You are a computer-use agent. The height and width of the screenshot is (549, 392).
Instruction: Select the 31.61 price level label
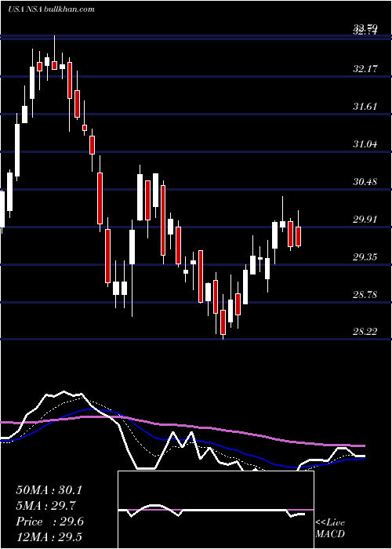[365, 107]
